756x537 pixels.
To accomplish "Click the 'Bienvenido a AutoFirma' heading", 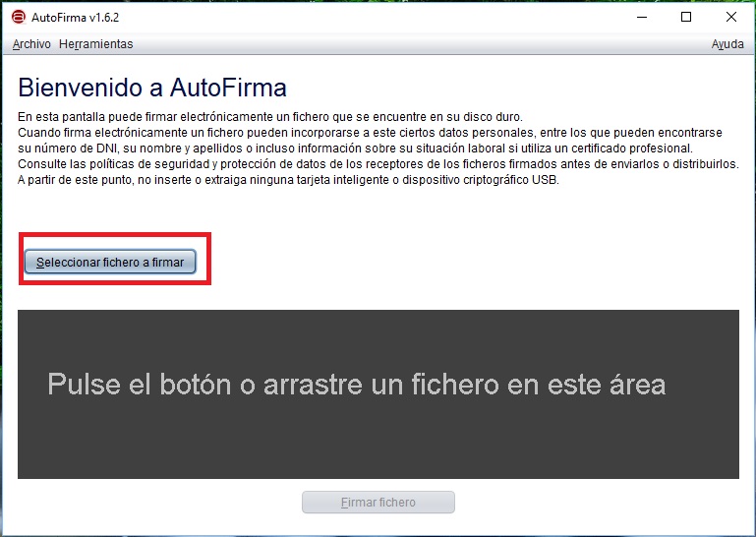I will (152, 88).
